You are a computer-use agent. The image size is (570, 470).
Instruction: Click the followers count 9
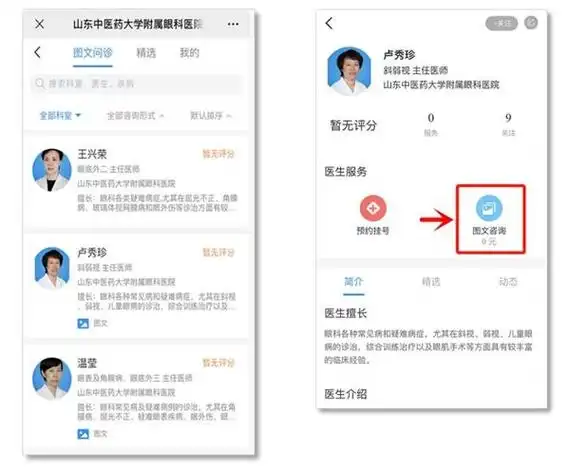508,118
